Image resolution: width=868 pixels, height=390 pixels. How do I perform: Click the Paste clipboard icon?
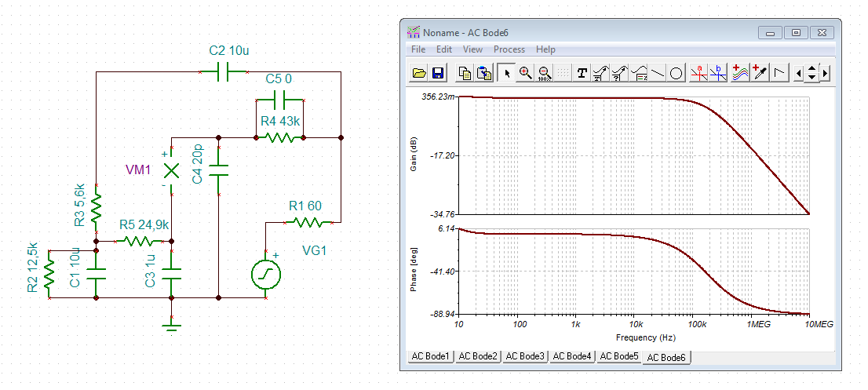[x=483, y=73]
